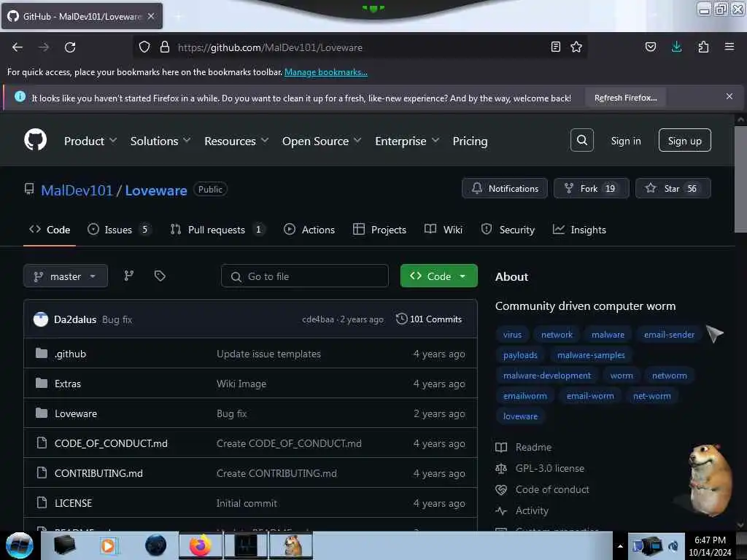Open the Security tab
This screenshot has width=747, height=560.
(x=508, y=230)
